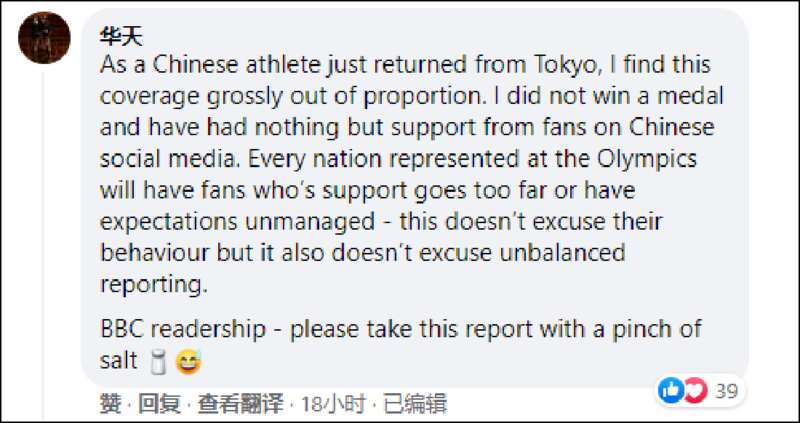Like the comment using 赞
Screen dimensions: 800x423
pyautogui.click(x=111, y=404)
